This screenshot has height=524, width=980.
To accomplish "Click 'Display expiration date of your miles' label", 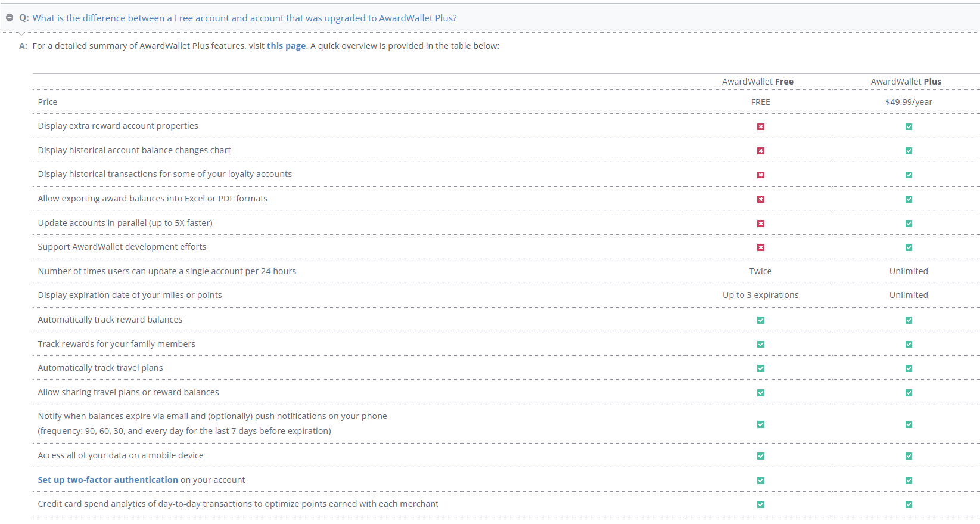I will click(130, 295).
